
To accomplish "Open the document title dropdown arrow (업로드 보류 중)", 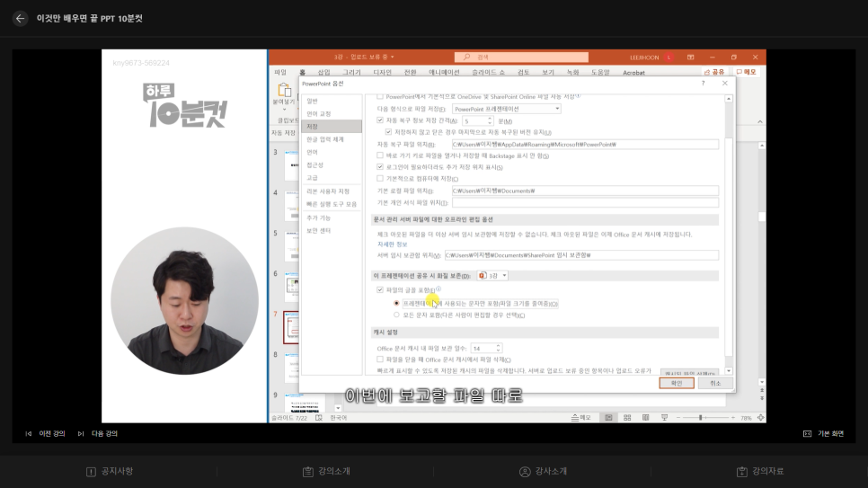I will pos(393,57).
